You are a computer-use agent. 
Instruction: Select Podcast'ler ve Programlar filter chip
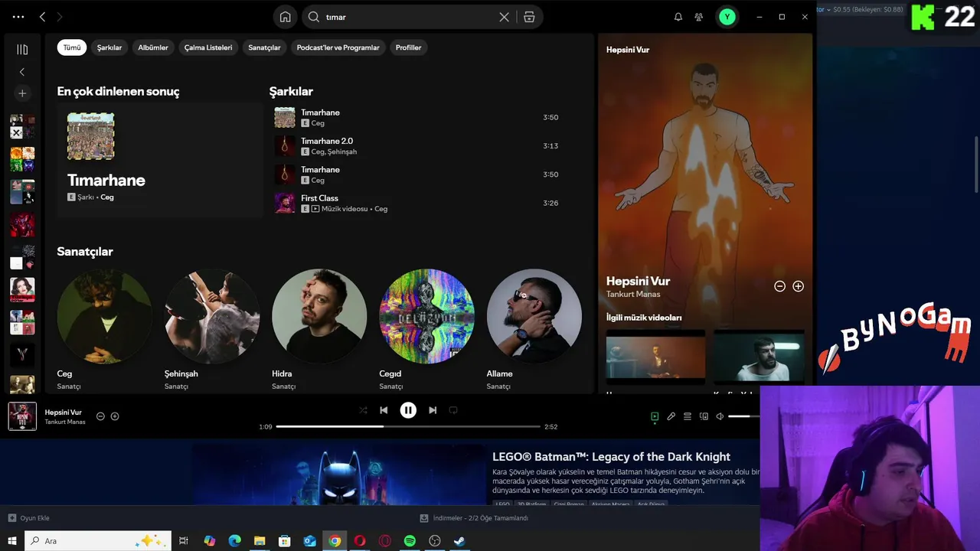point(338,47)
